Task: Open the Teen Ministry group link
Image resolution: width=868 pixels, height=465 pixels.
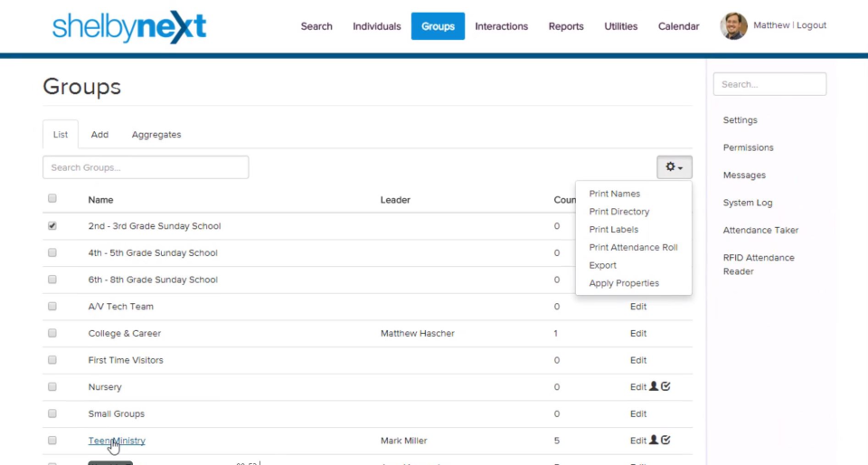Action: (117, 441)
